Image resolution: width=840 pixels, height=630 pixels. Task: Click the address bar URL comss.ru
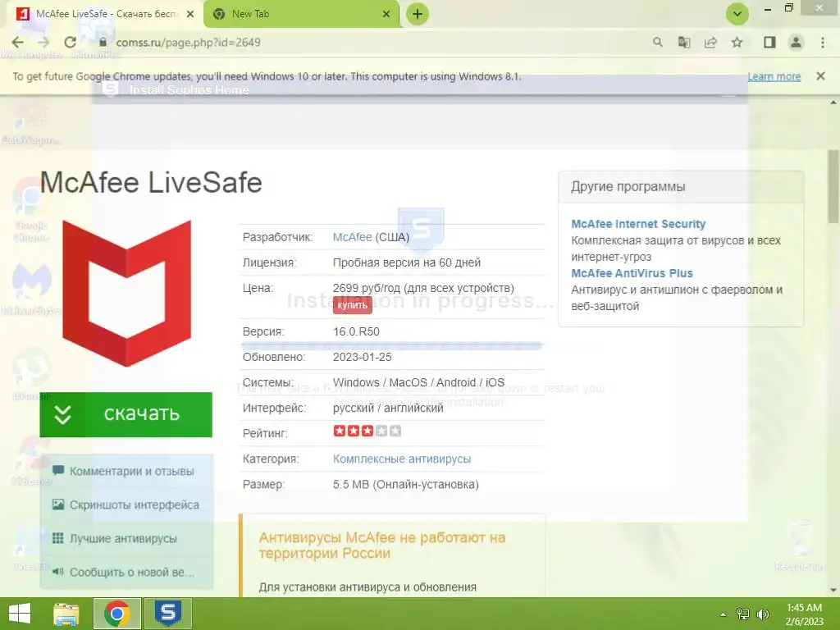click(188, 43)
